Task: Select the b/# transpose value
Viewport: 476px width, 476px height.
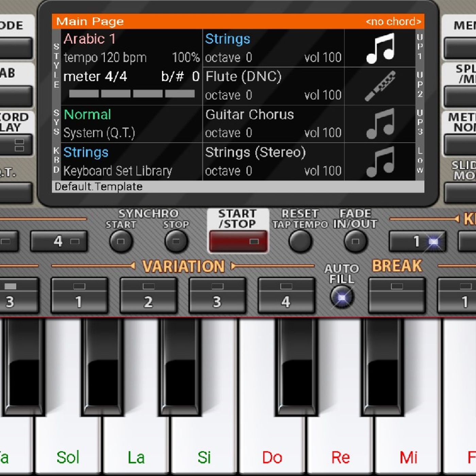Action: point(180,76)
